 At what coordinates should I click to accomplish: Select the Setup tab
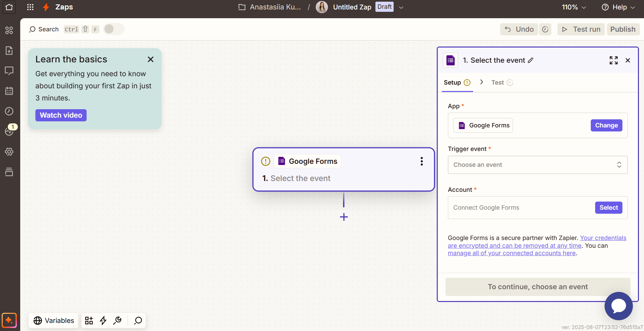[452, 83]
